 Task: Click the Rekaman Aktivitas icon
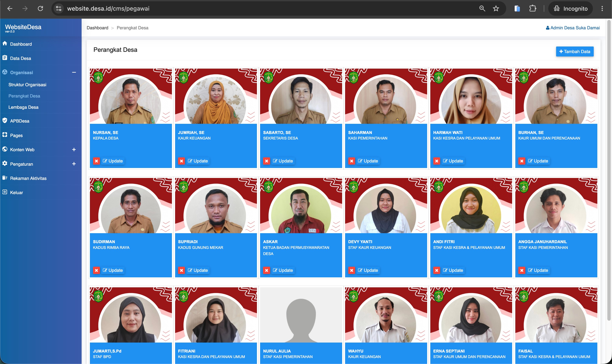(x=5, y=178)
